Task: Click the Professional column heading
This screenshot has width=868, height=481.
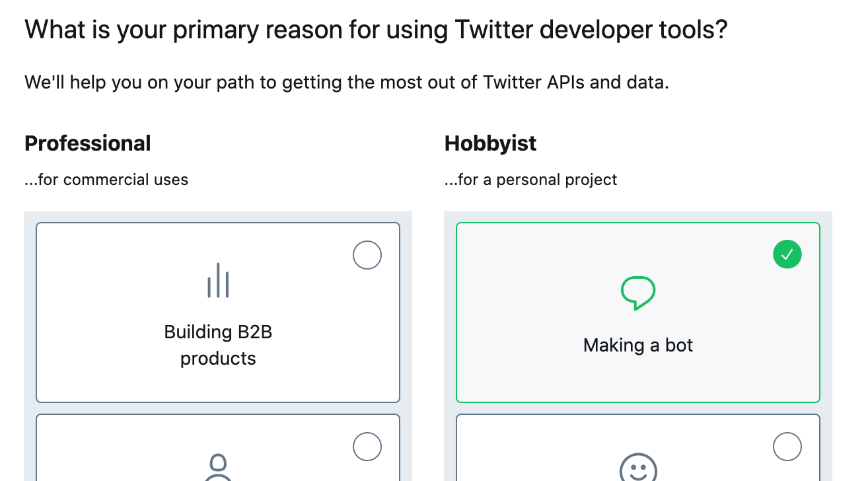Action: click(88, 143)
